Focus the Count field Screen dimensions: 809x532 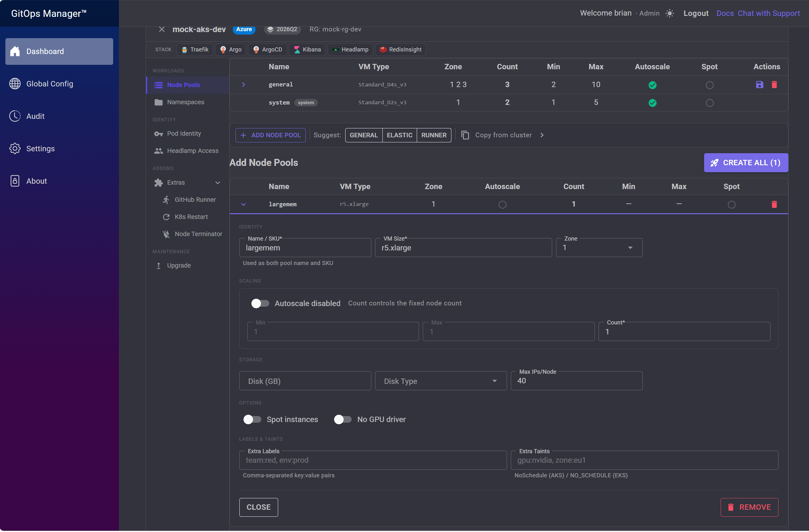(685, 331)
